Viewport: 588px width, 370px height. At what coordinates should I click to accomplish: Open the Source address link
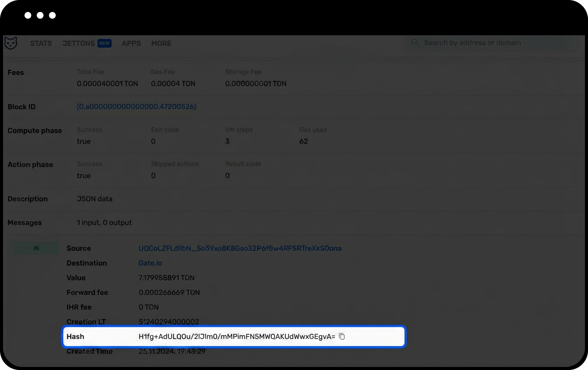pos(240,248)
